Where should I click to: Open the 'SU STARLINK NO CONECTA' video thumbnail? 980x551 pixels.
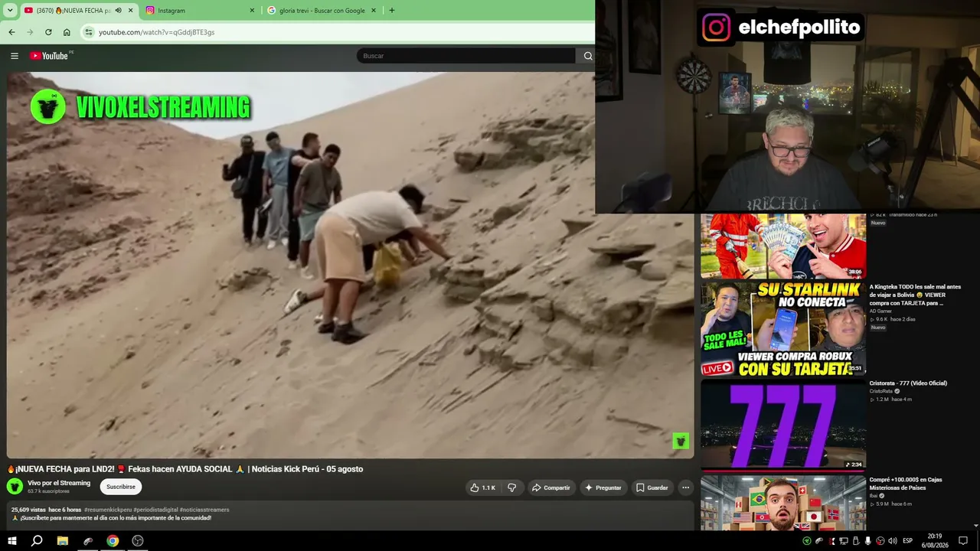pyautogui.click(x=783, y=329)
